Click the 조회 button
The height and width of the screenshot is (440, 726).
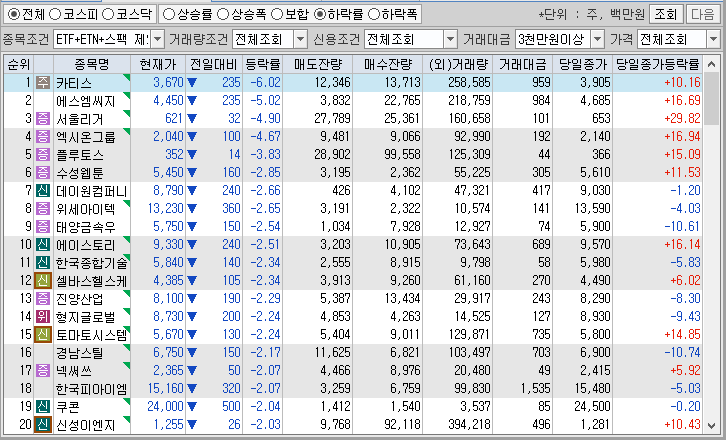point(665,14)
